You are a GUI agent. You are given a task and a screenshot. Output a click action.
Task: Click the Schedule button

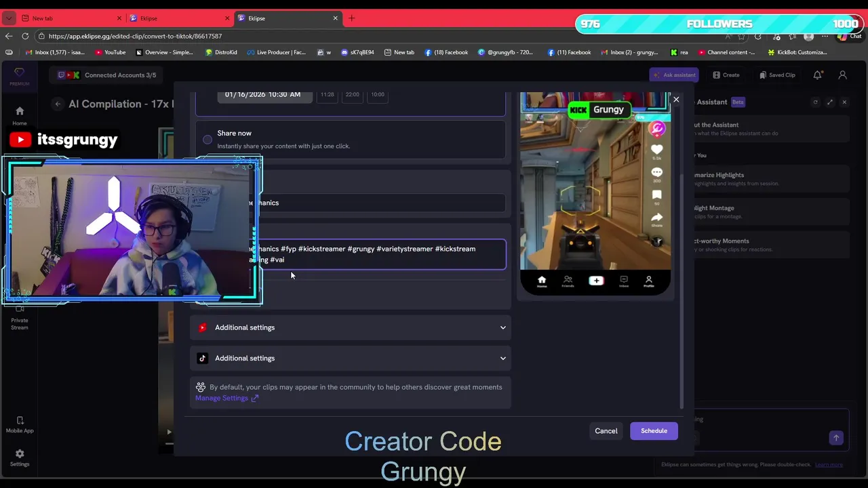pos(654,431)
